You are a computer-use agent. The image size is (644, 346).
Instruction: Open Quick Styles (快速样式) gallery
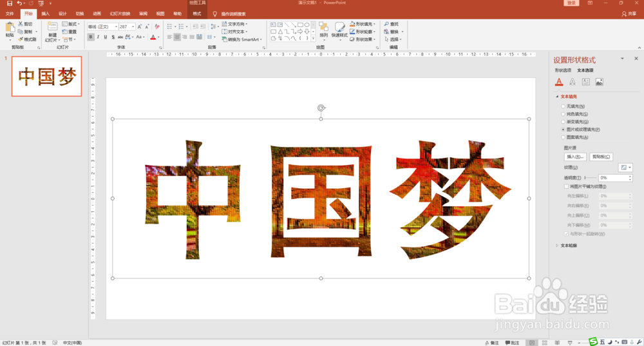coord(339,31)
